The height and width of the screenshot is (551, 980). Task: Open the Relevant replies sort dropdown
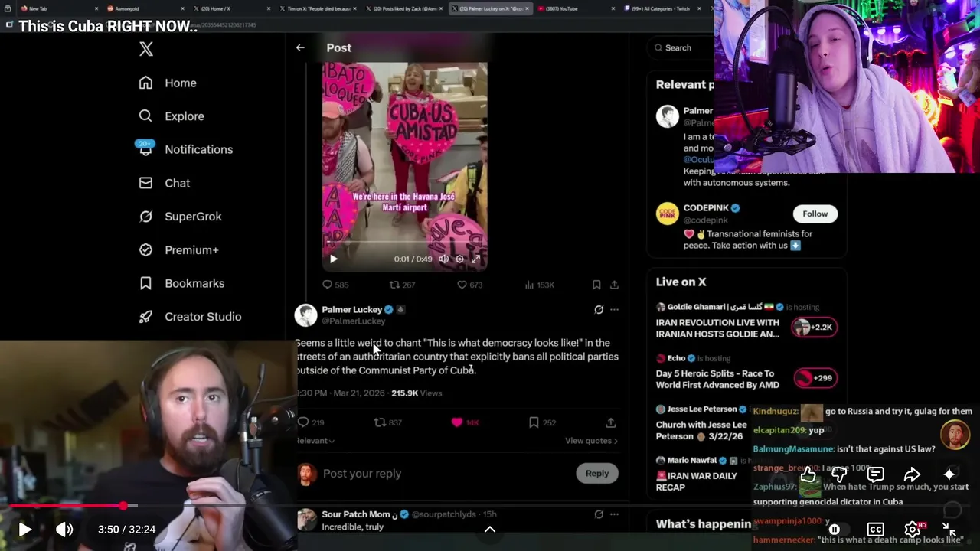[315, 441]
